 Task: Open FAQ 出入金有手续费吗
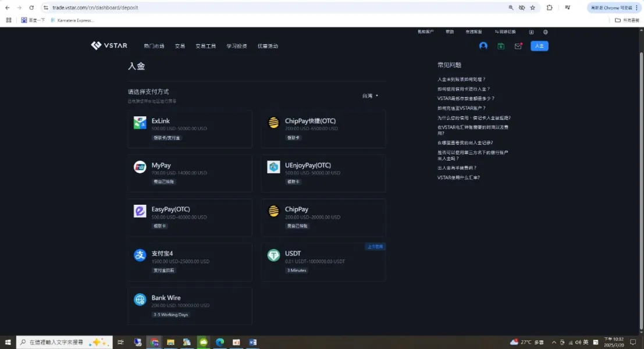457,168
